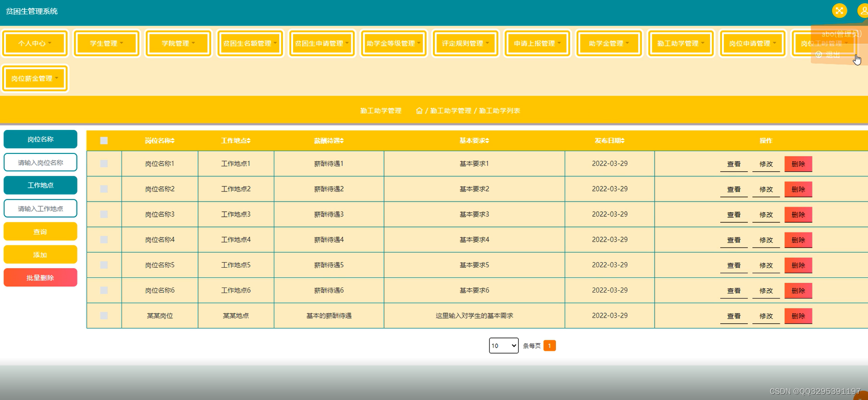The image size is (868, 400).
Task: Click 删除 for row 岗位名称6
Action: (798, 291)
